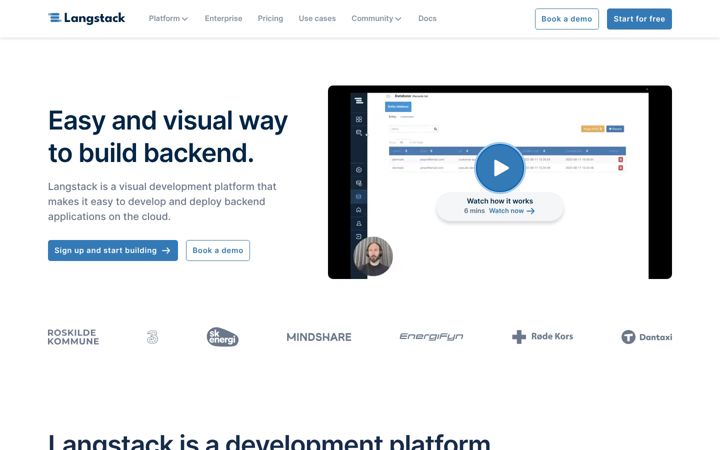Click Book a demo button below the headline
The height and width of the screenshot is (450, 720).
pyautogui.click(x=218, y=250)
